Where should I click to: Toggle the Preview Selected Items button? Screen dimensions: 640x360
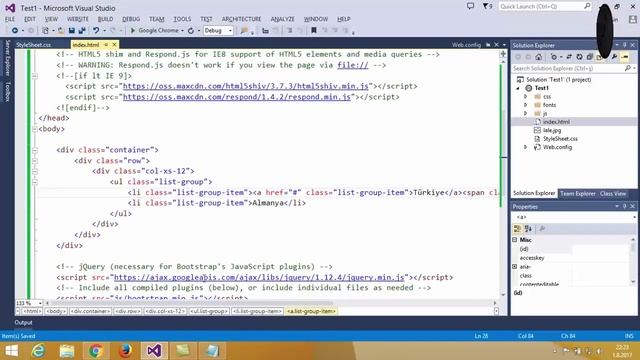(625, 57)
